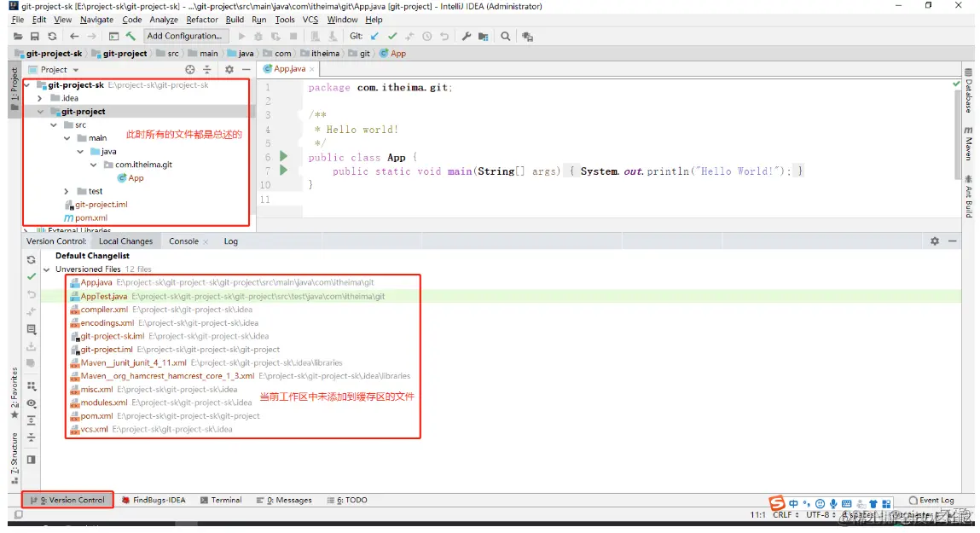Navigate back with the left arrow icon
Screen dimensions: 980x533
pyautogui.click(x=74, y=36)
